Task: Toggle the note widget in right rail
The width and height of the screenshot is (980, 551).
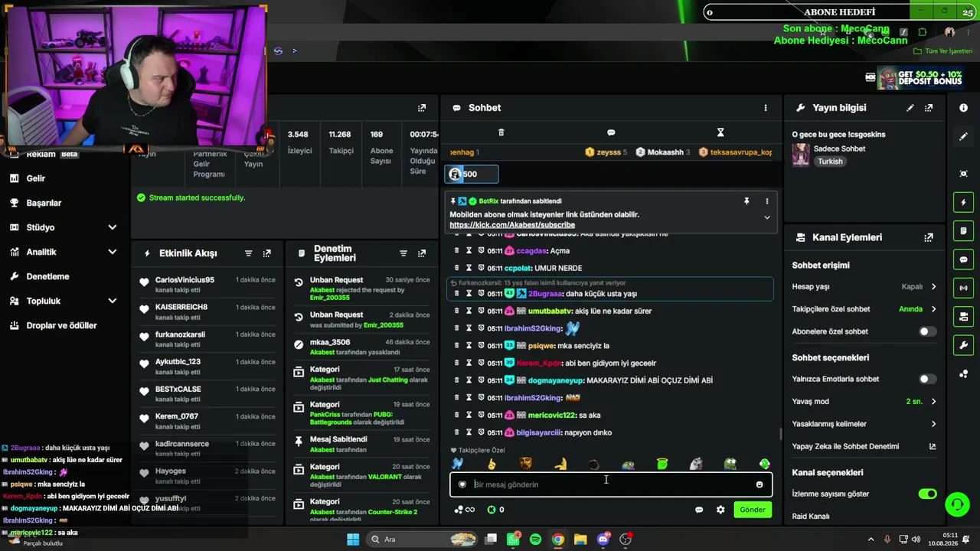Action: [x=963, y=231]
